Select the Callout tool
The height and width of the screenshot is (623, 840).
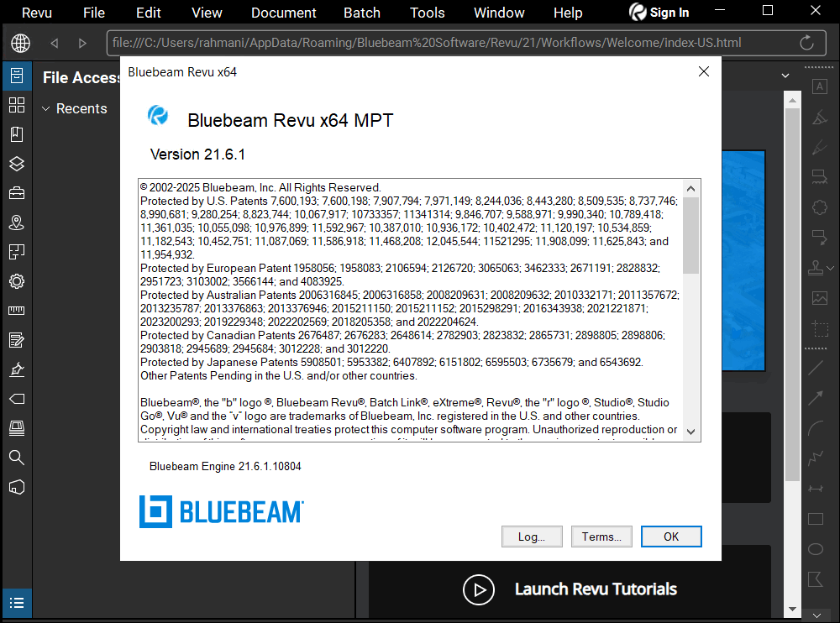(x=819, y=238)
